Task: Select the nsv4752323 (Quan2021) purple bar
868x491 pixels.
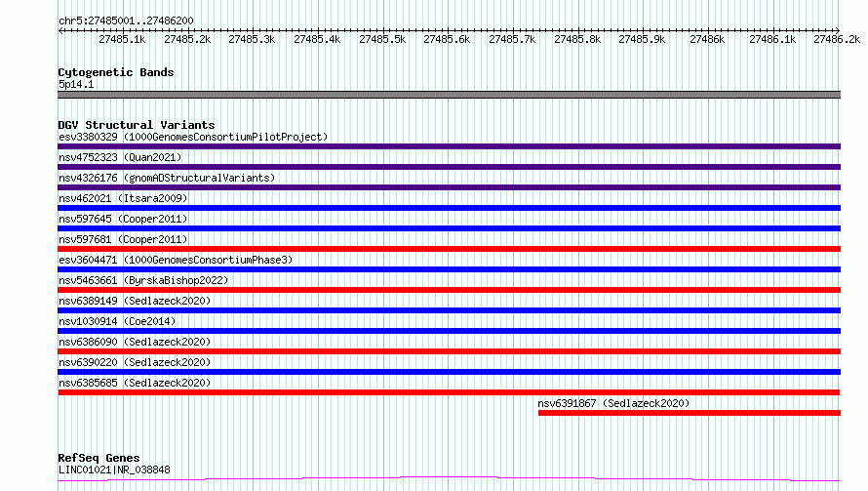Action: pos(449,167)
